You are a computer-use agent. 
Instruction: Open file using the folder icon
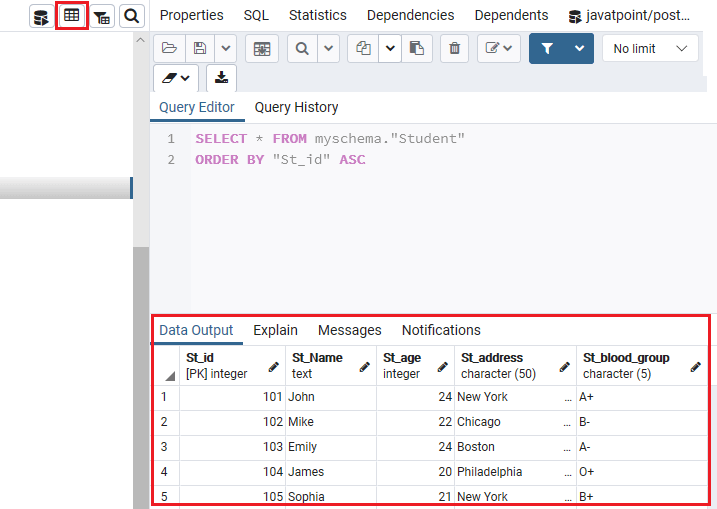pyautogui.click(x=169, y=48)
